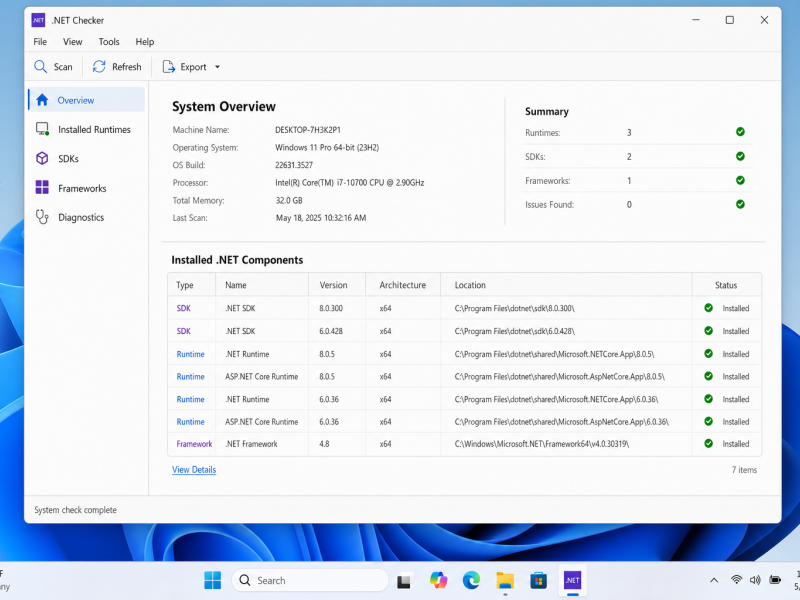
Task: Select the Diagnostics sidebar label
Action: tap(81, 217)
